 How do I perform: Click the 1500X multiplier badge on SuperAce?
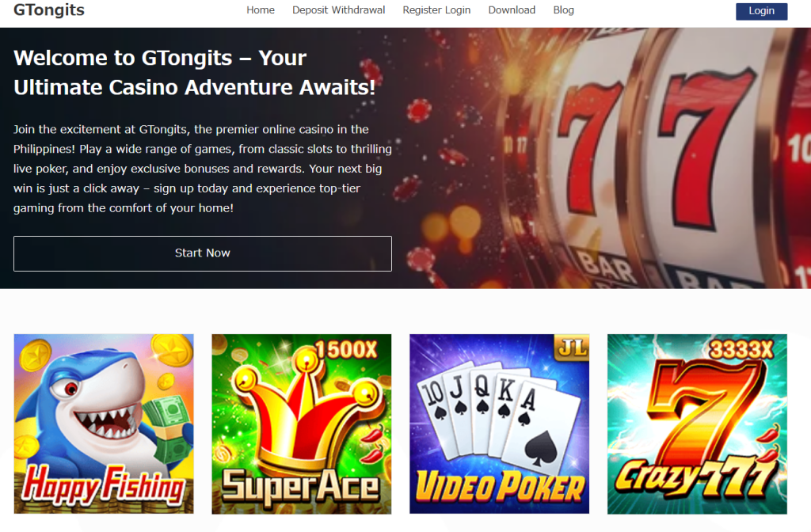click(x=347, y=350)
